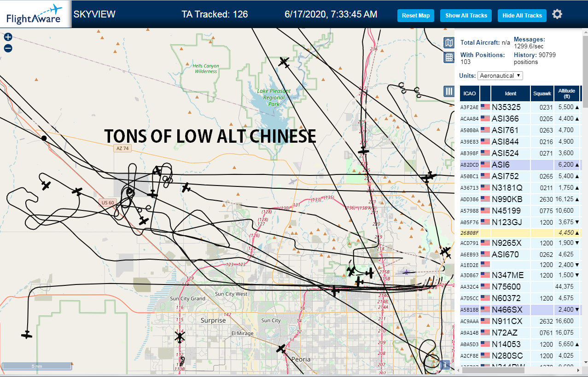Viewport: 588px width, 377px height.
Task: Select the highlighted ASI6 row
Action: point(520,164)
